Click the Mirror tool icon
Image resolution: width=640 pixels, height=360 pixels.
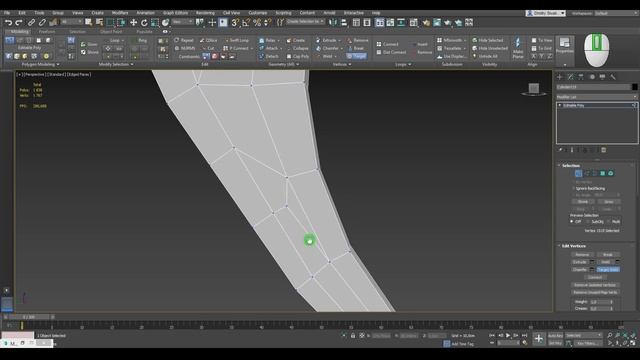click(x=333, y=22)
